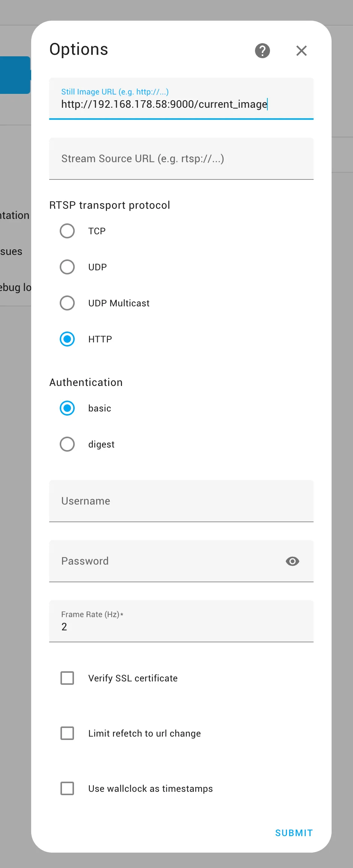This screenshot has height=868, width=353.
Task: Select UDP transport protocol
Action: click(67, 267)
